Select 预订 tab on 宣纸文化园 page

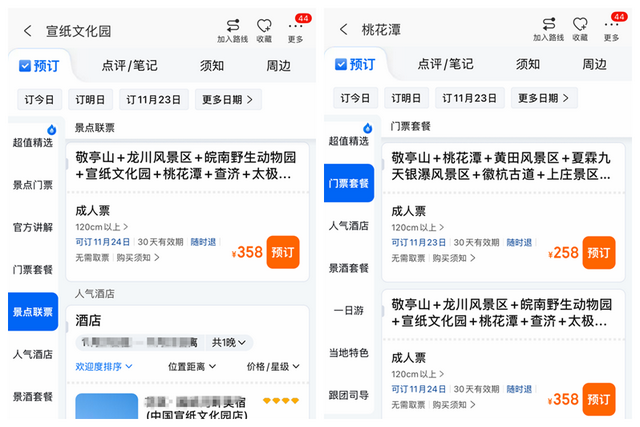40,66
